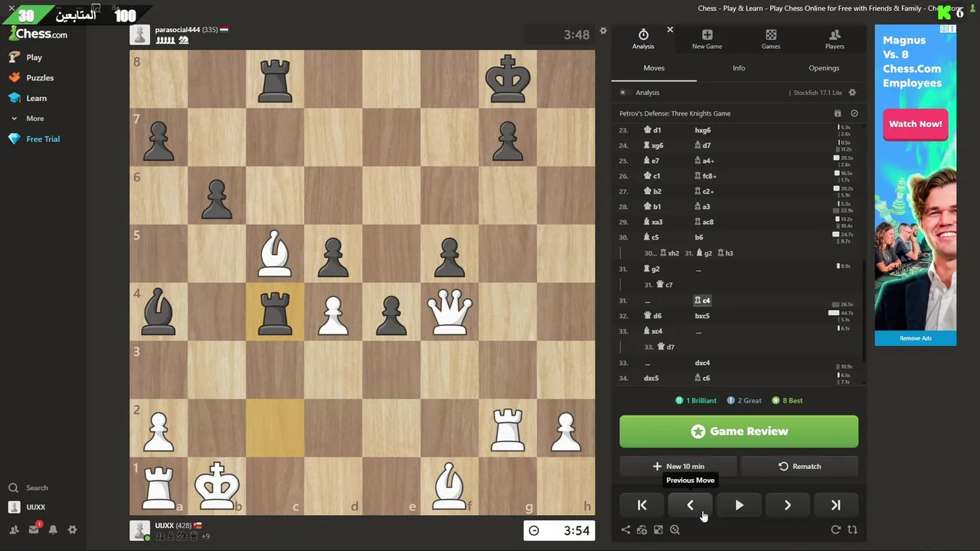Open the sidebar settings gear
Image resolution: width=980 pixels, height=551 pixels.
[x=72, y=530]
